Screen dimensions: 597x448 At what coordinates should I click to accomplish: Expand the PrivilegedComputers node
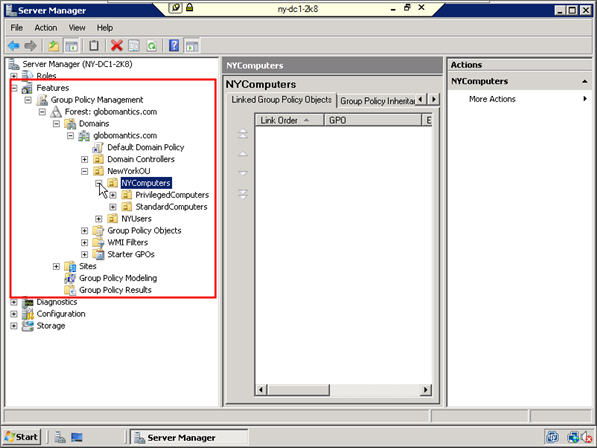point(112,195)
